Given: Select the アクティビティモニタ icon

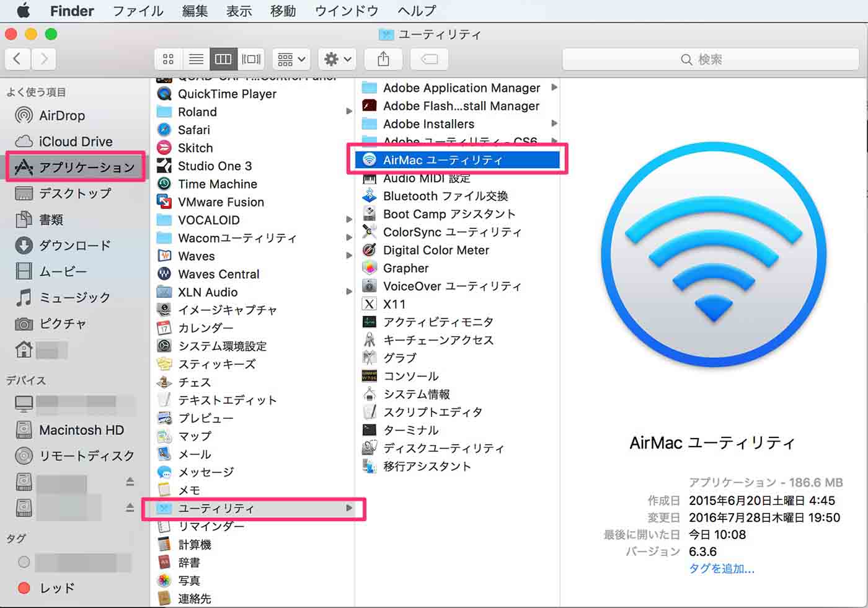Looking at the screenshot, I should 370,321.
